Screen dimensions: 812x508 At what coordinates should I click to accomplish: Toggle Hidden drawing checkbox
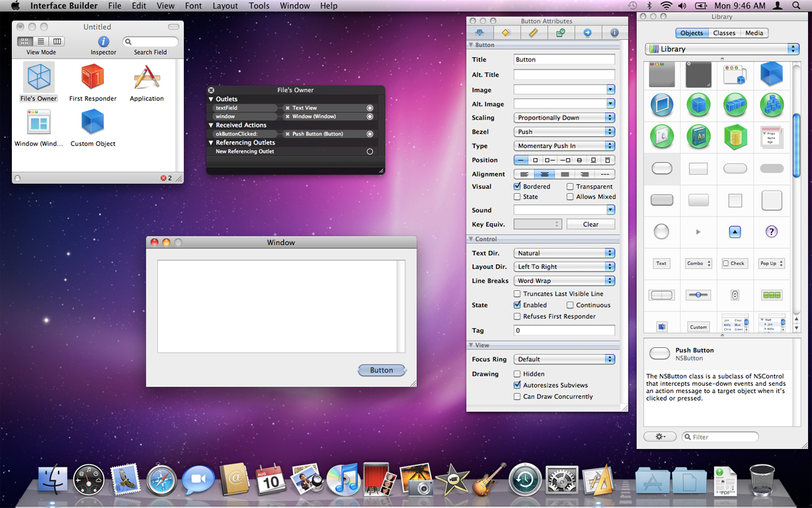coord(517,374)
